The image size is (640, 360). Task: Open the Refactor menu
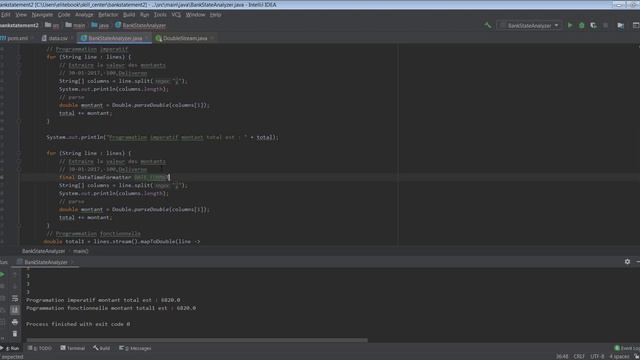pyautogui.click(x=108, y=15)
